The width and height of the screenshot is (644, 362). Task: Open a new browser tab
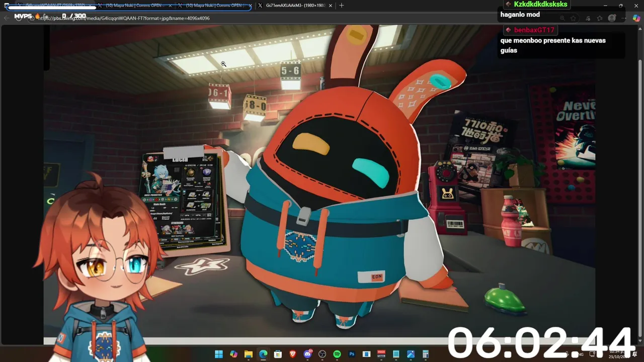click(342, 6)
